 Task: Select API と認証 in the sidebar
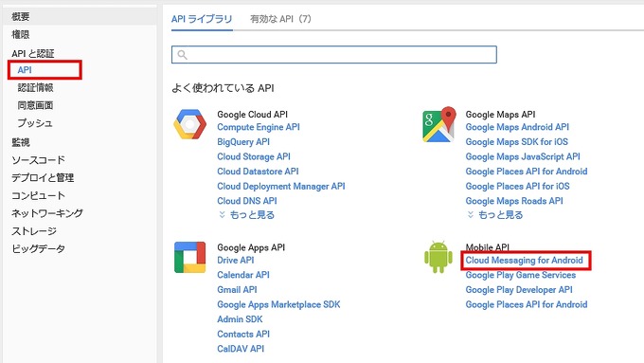(x=33, y=53)
